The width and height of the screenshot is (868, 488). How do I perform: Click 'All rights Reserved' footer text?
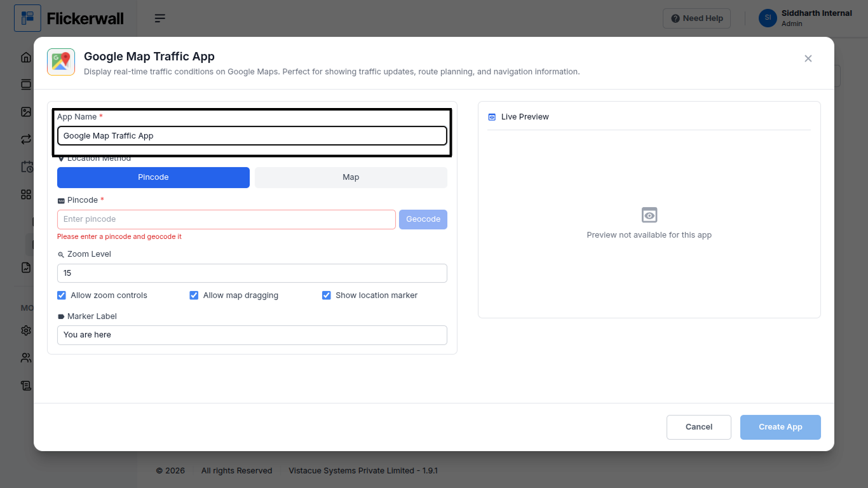[x=236, y=471]
